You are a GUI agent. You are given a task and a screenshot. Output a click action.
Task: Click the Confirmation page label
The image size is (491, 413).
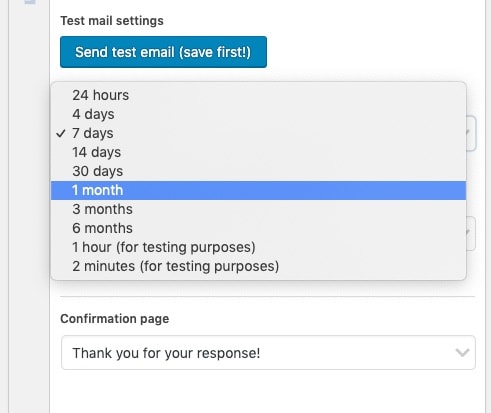115,319
